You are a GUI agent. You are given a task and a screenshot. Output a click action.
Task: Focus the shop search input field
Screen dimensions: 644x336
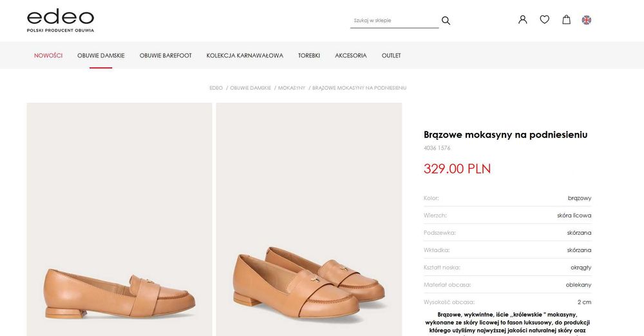tap(394, 21)
